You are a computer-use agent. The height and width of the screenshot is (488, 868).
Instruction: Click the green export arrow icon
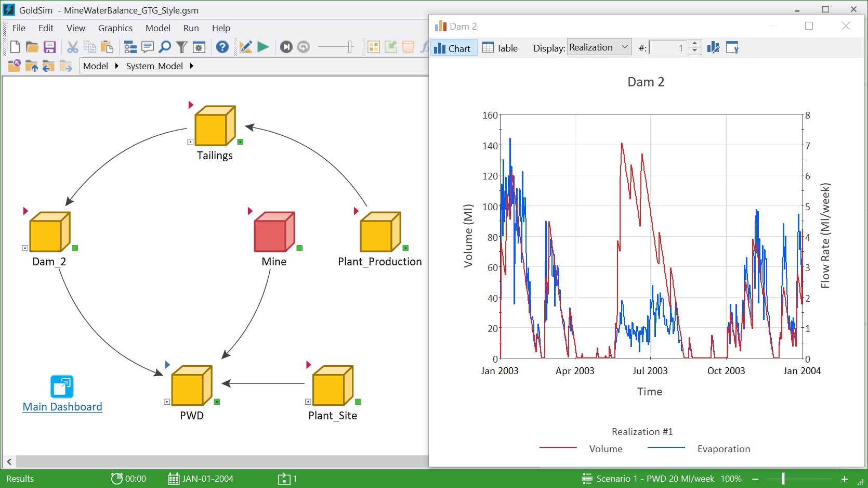391,47
